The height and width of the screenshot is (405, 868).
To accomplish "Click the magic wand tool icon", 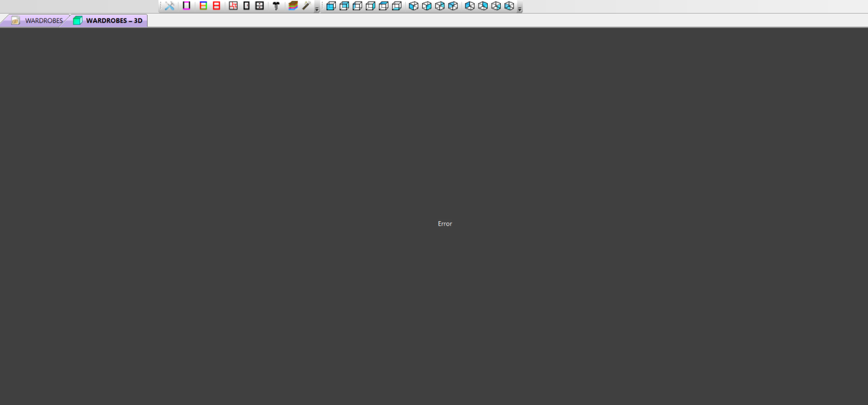I will click(307, 6).
